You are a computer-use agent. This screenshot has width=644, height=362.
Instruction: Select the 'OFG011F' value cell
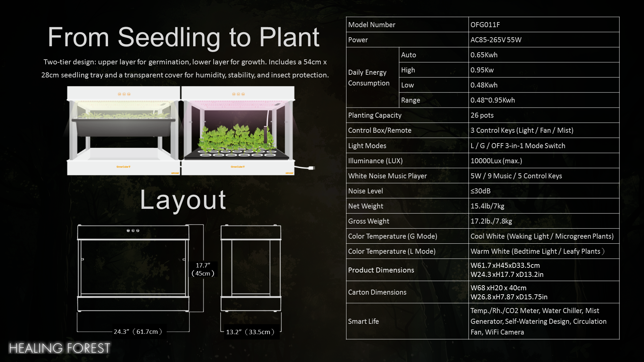click(x=544, y=24)
